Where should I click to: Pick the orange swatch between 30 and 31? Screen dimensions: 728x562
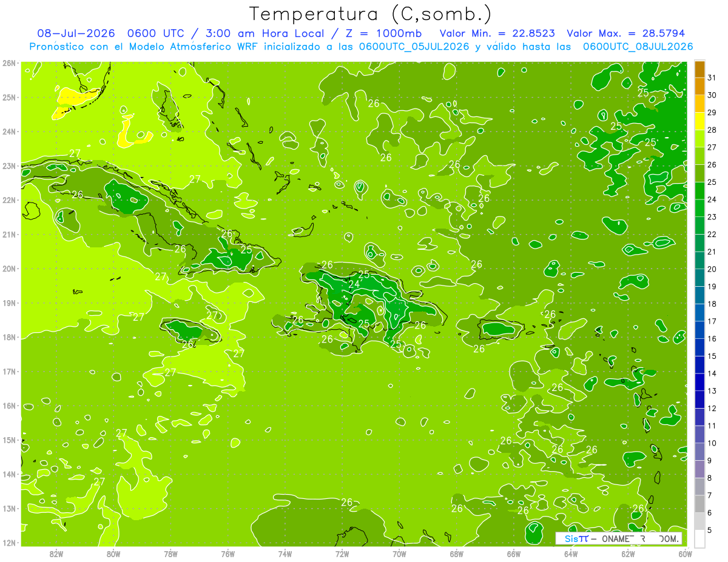[x=699, y=87]
